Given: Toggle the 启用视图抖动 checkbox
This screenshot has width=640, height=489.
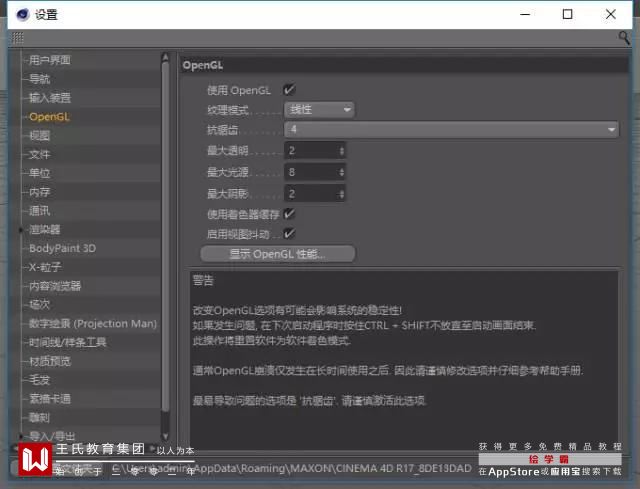Looking at the screenshot, I should click(x=289, y=233).
